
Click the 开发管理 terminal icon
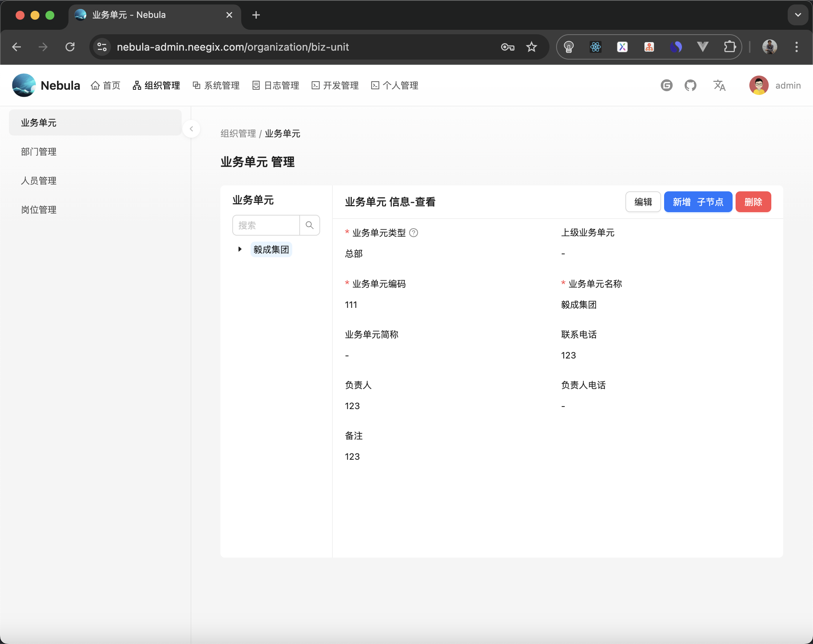pos(315,85)
